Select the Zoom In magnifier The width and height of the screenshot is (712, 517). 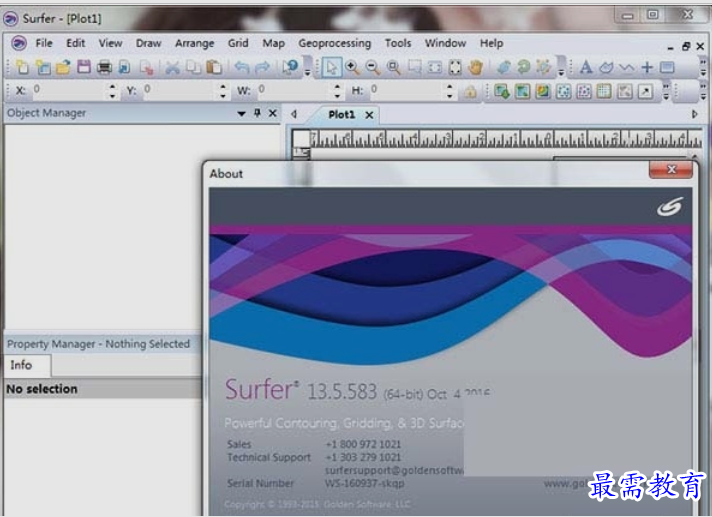352,67
